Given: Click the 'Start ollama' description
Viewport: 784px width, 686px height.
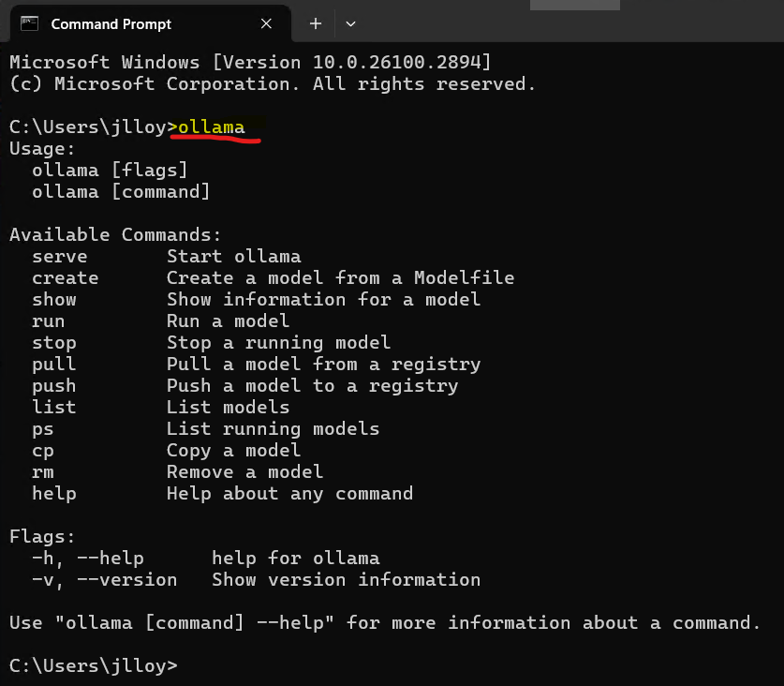Looking at the screenshot, I should pyautogui.click(x=234, y=257).
